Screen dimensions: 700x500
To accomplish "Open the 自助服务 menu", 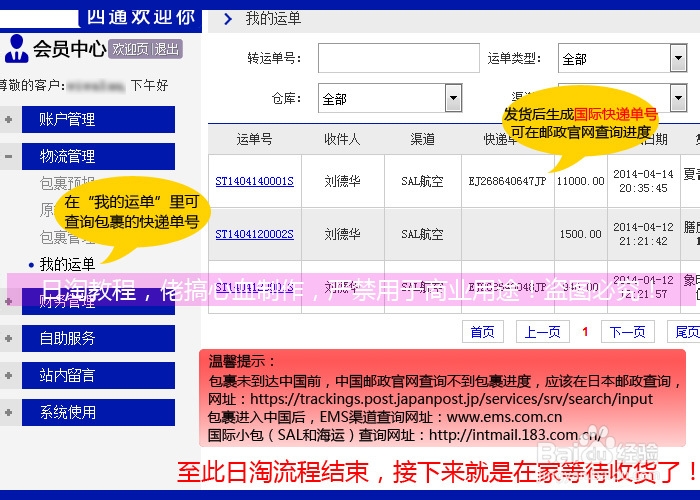I will [98, 338].
